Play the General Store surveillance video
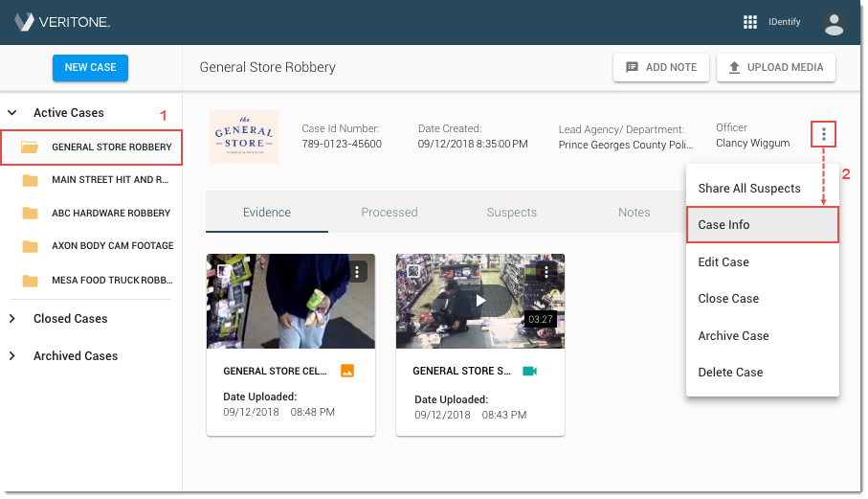The image size is (868, 499). [480, 301]
